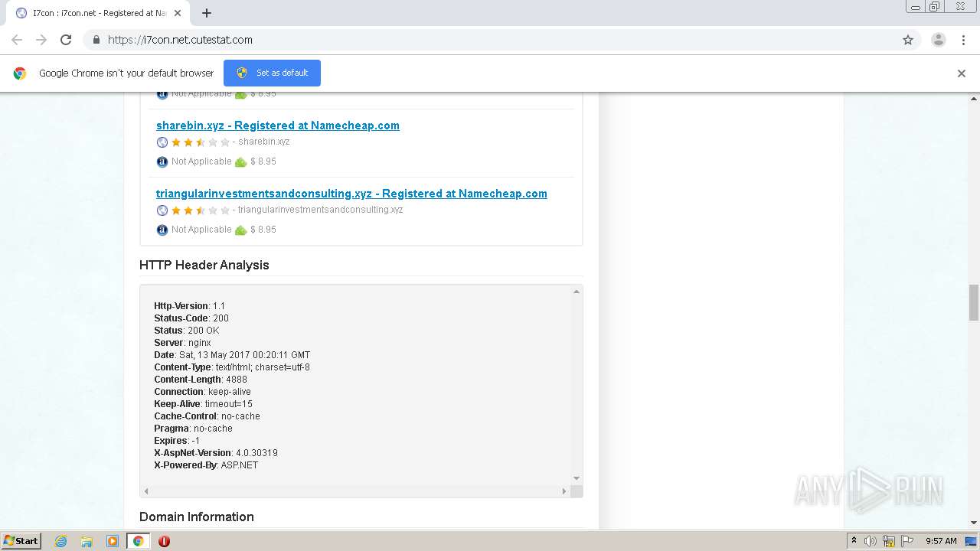Open the Chrome three-dot menu
The image size is (980, 551).
pos(963,40)
